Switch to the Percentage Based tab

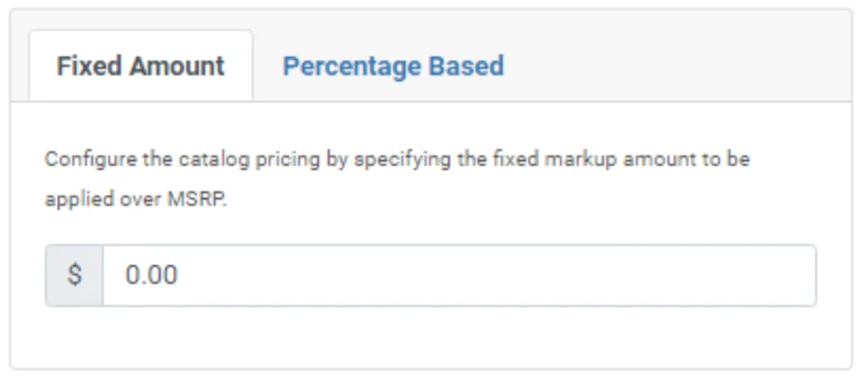pos(393,66)
